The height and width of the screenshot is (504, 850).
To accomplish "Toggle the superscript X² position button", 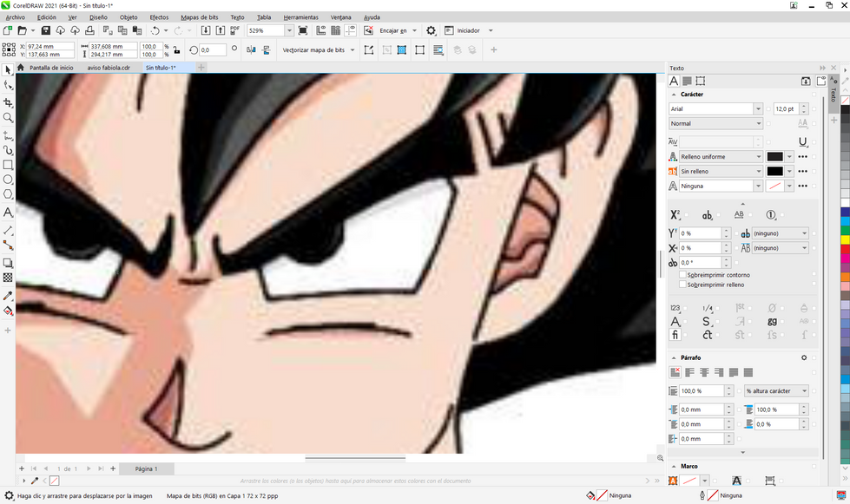I will click(x=675, y=215).
